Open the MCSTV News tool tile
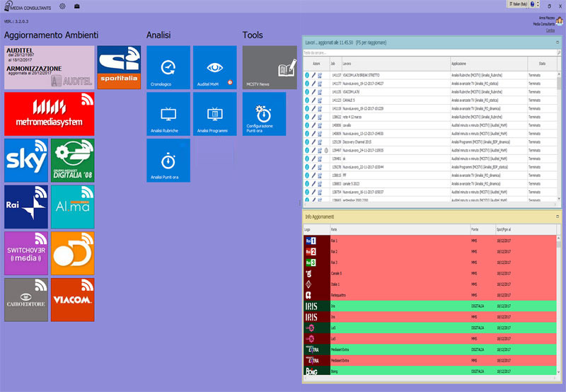The height and width of the screenshot is (392, 566). [x=270, y=67]
